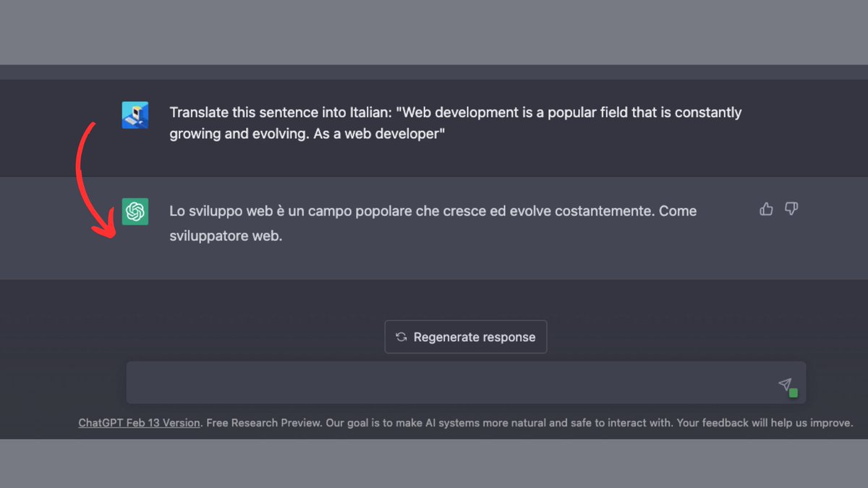Click the thumbs down feedback icon

point(791,210)
